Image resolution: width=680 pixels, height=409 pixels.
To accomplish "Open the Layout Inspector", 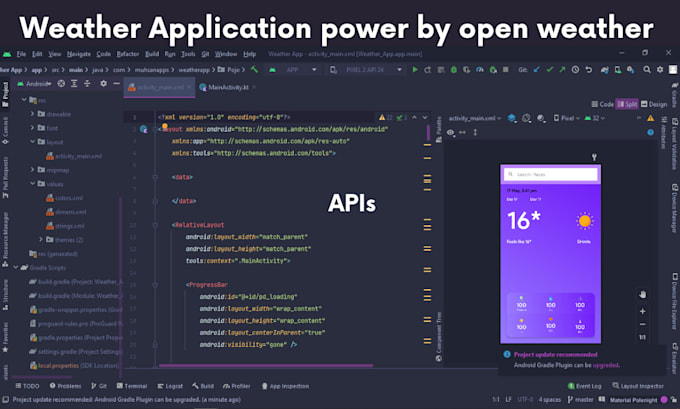I will (638, 386).
